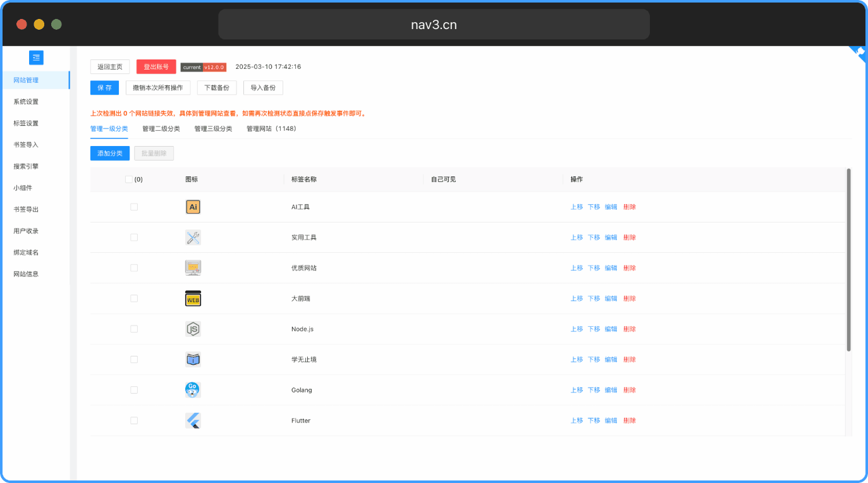Open 网站管理 in the sidebar

(x=35, y=80)
